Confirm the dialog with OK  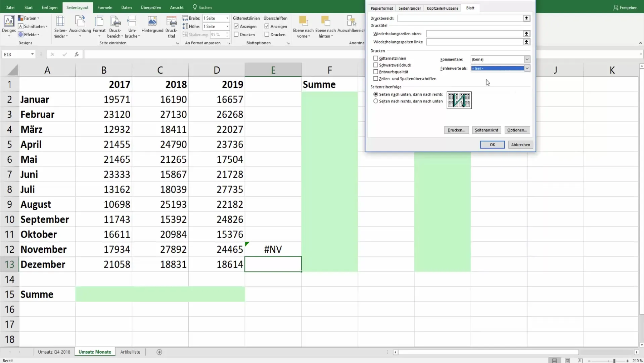492,145
